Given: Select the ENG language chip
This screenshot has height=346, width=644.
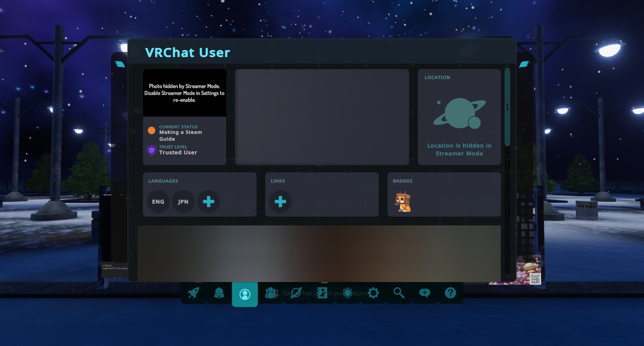Looking at the screenshot, I should click(158, 202).
